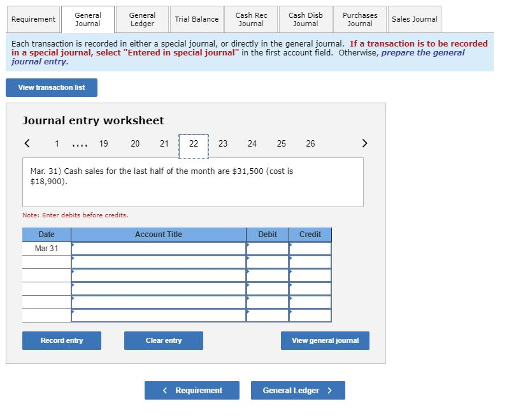Switch to the Cash Disb Journal tab
The image size is (516, 420).
(306, 19)
